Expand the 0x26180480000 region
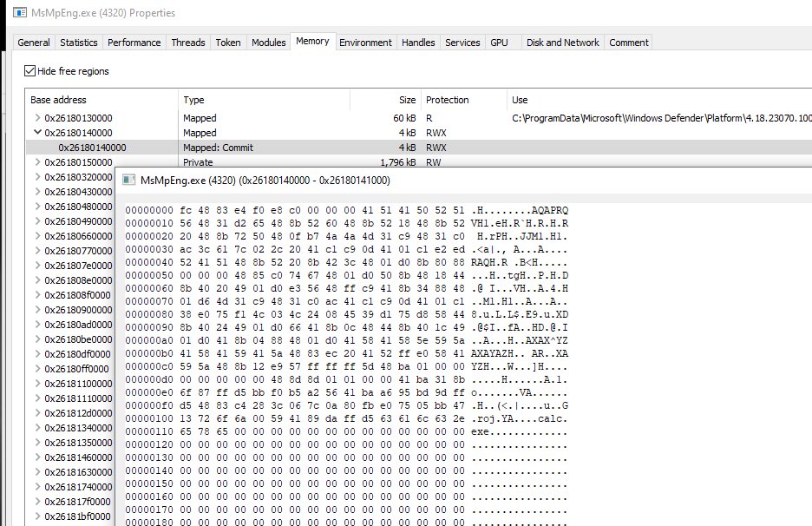The width and height of the screenshot is (812, 526). [37, 207]
